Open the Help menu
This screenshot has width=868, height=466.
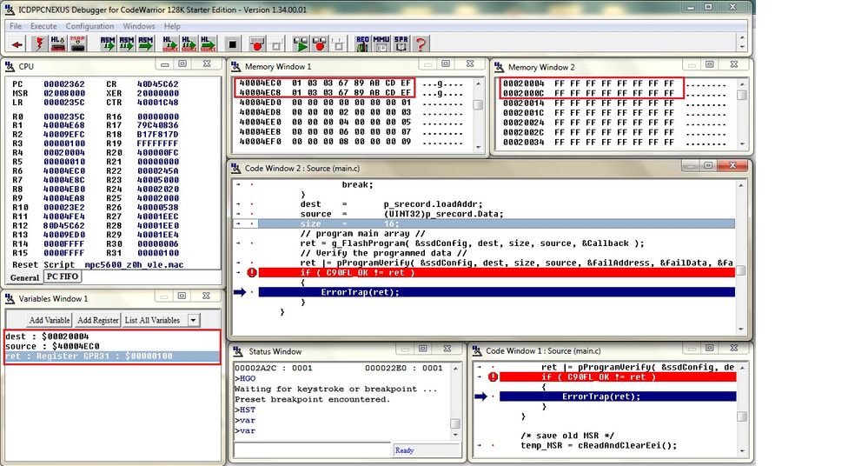click(x=172, y=26)
